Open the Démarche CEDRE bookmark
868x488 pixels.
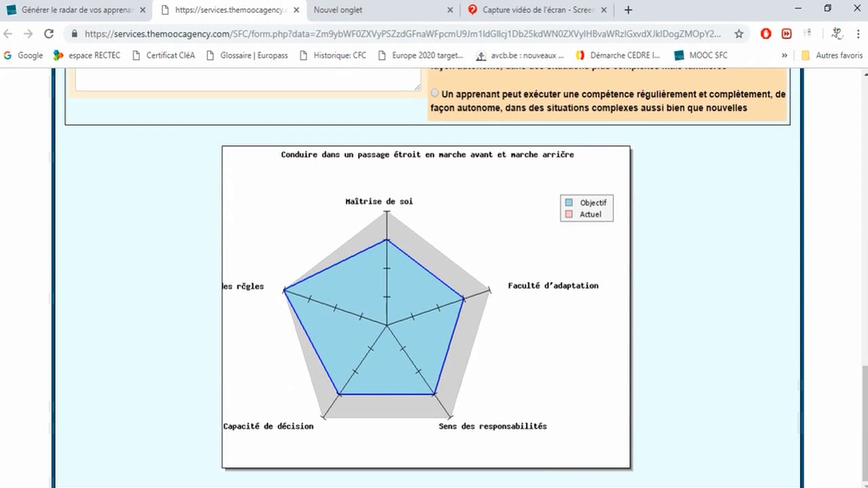(x=618, y=55)
